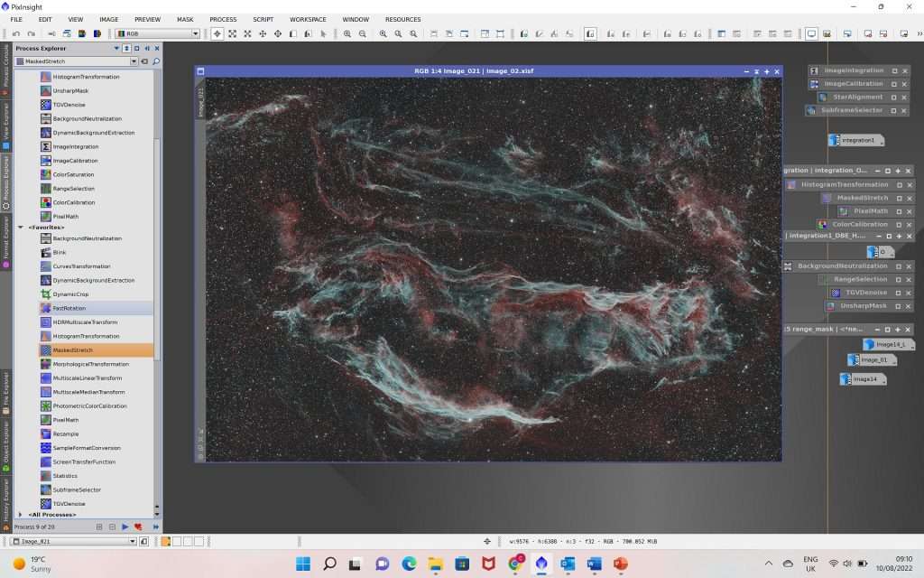The width and height of the screenshot is (924, 578).
Task: Open SubframeSelector in Favorites list
Action: pos(77,490)
